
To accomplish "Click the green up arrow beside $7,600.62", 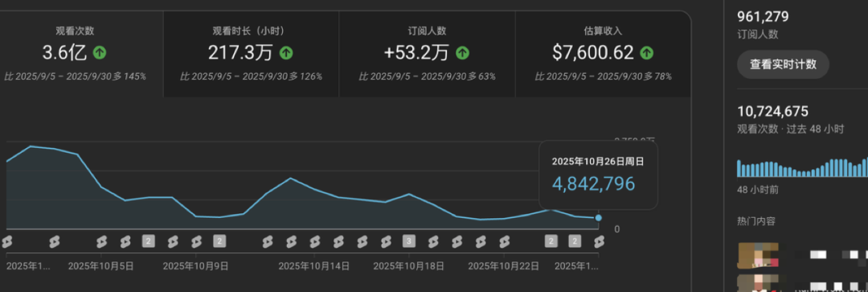I will [646, 53].
